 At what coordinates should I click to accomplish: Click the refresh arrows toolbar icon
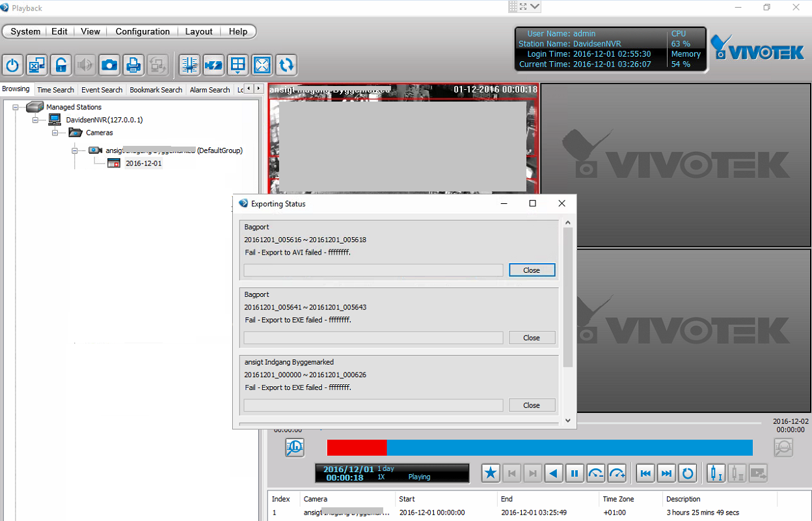point(286,64)
